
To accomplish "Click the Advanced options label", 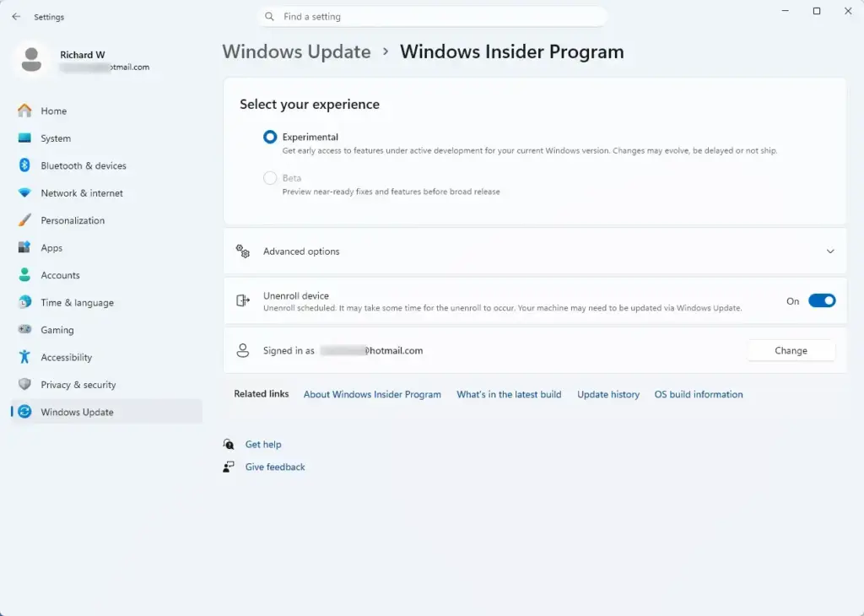I will coord(301,251).
